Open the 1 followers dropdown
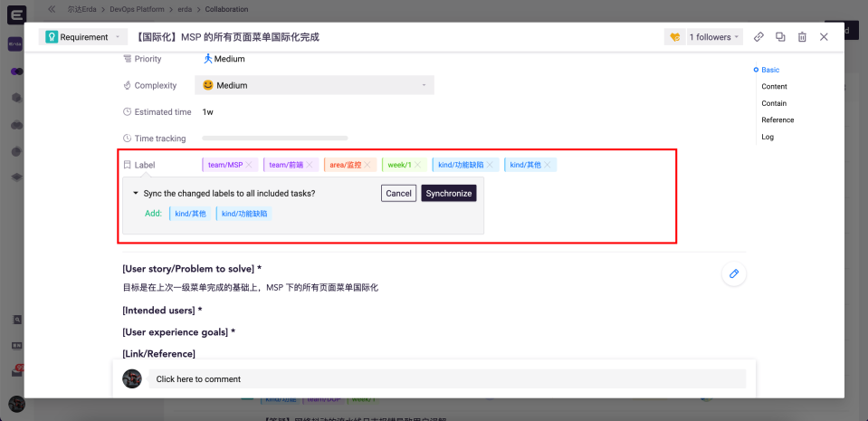868x421 pixels. (714, 37)
